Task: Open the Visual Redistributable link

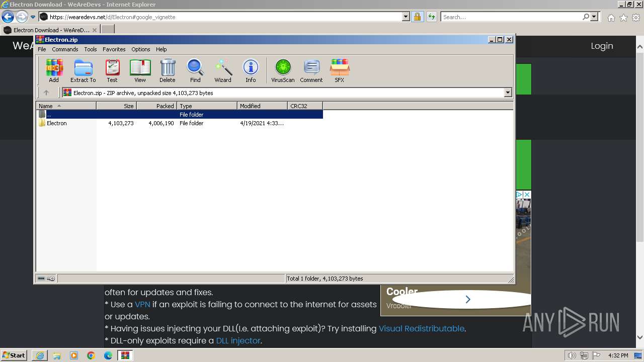Action: [422, 328]
